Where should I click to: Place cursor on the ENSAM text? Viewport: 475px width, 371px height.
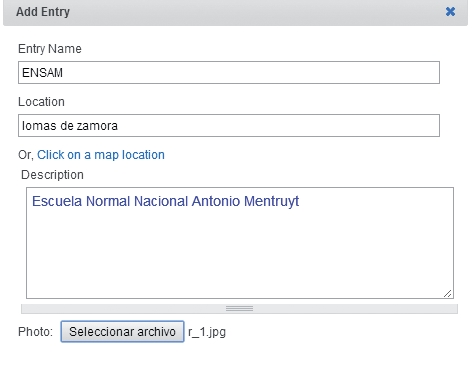[x=42, y=73]
